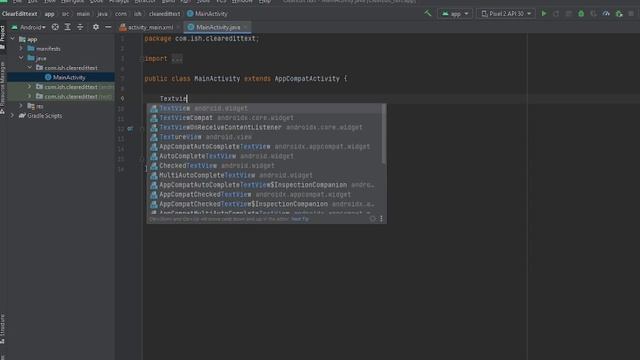Choose TextureView android.view suggestion
This screenshot has width=640, height=360.
[264, 137]
